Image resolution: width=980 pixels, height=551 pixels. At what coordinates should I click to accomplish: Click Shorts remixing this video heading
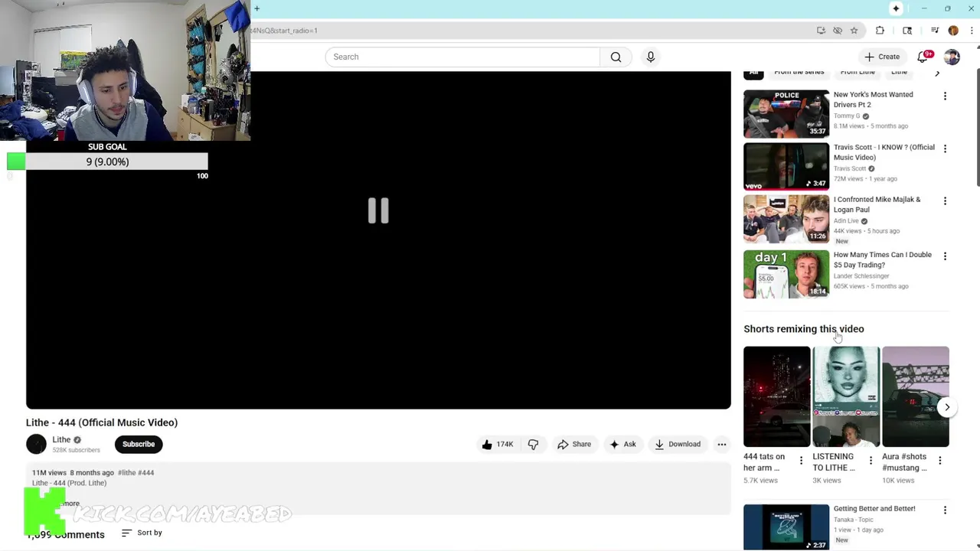click(803, 329)
